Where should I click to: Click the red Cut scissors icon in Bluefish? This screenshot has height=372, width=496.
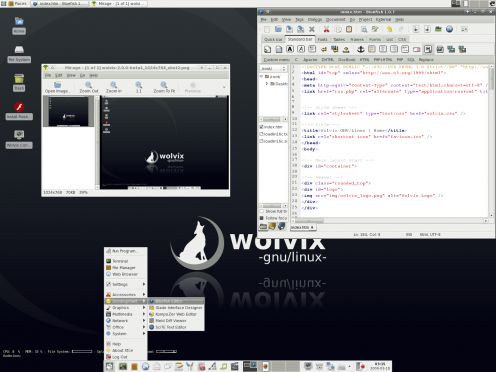click(326, 29)
